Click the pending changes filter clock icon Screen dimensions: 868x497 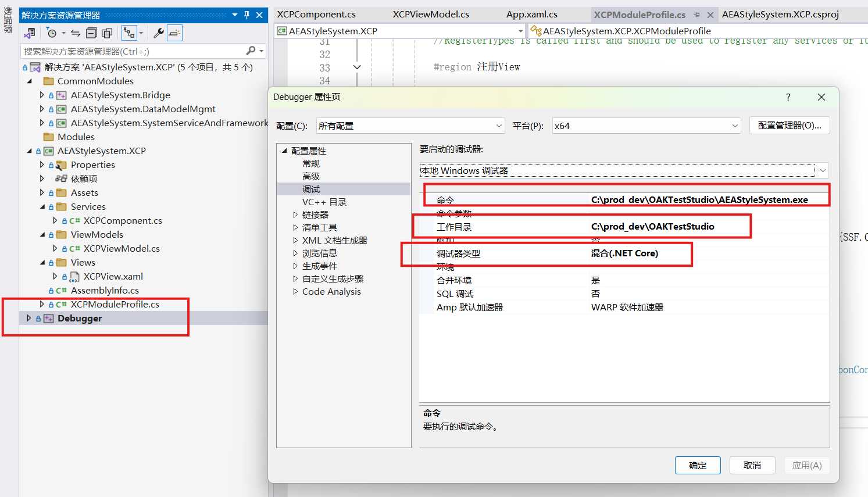point(52,33)
